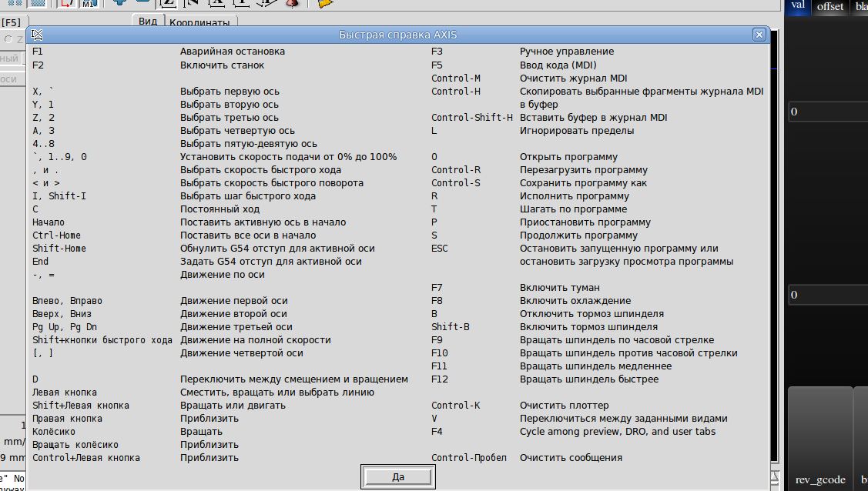Click the text 'Выбрать первую ось'
This screenshot has width=868, height=491.
[230, 92]
